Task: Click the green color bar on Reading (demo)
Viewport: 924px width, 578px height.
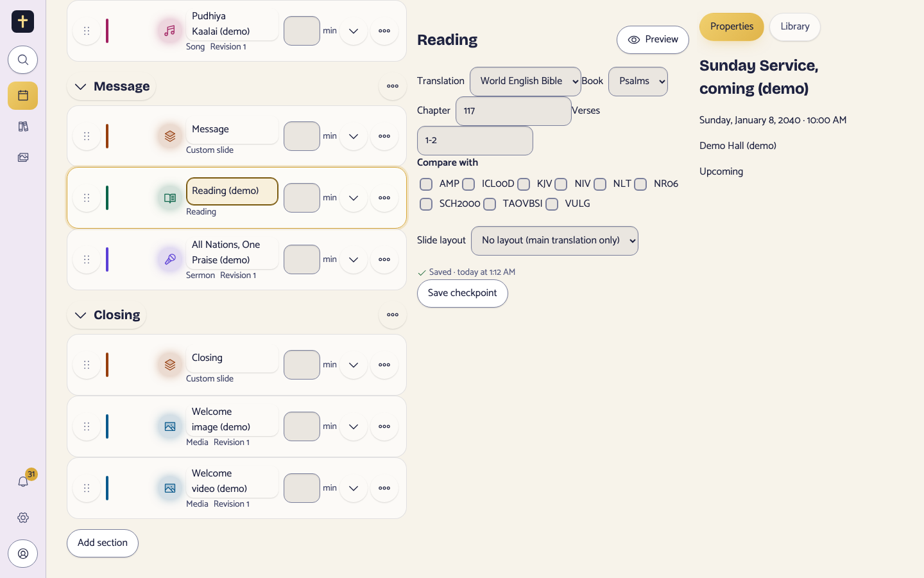Action: click(x=107, y=198)
